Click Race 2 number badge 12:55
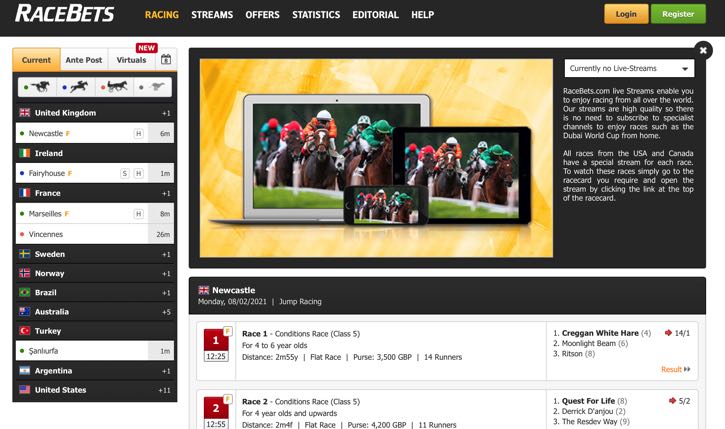 pos(216,412)
